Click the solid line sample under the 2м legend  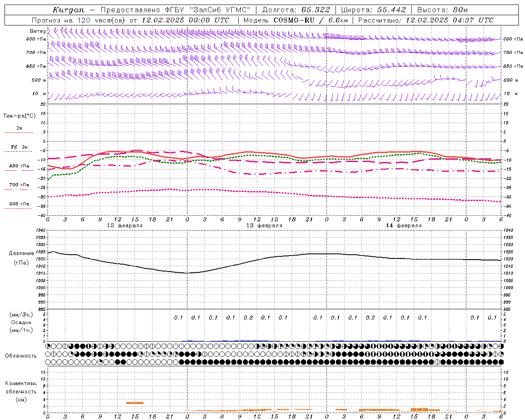pos(19,133)
